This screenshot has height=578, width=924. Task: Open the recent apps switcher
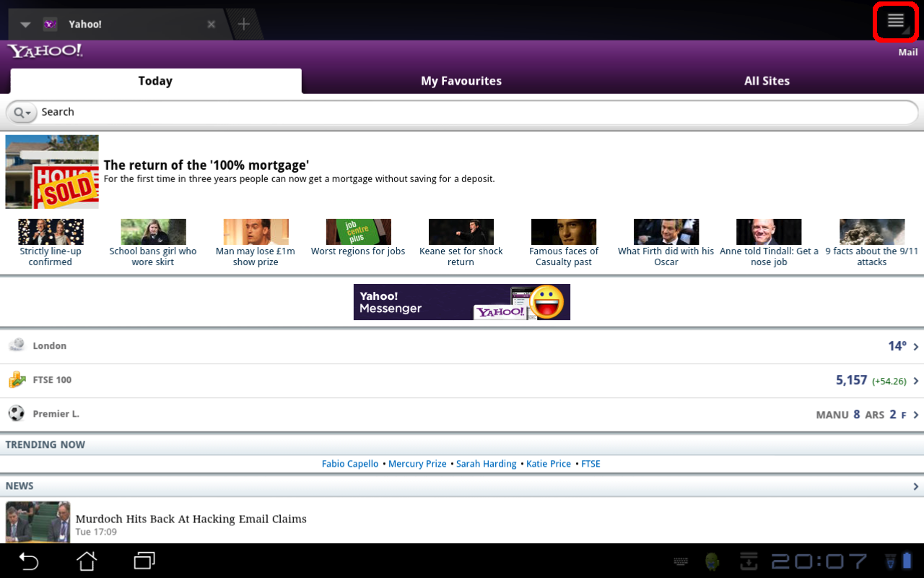tap(144, 561)
